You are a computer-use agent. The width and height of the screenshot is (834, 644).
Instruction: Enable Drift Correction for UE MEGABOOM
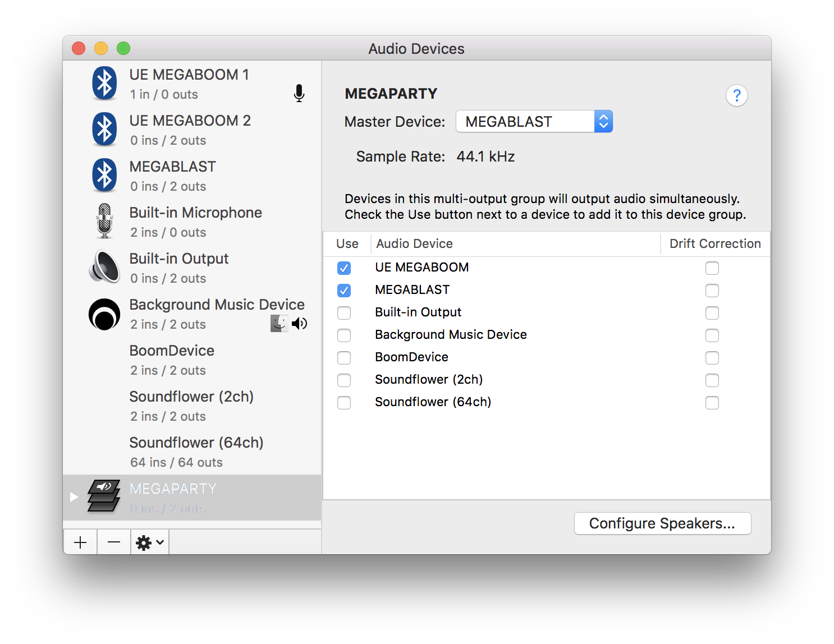[712, 268]
